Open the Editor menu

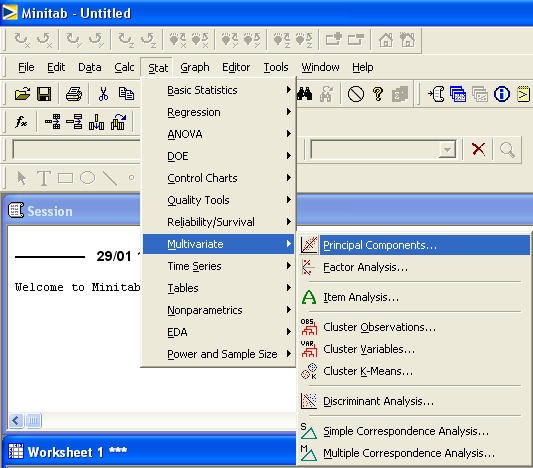pos(236,67)
